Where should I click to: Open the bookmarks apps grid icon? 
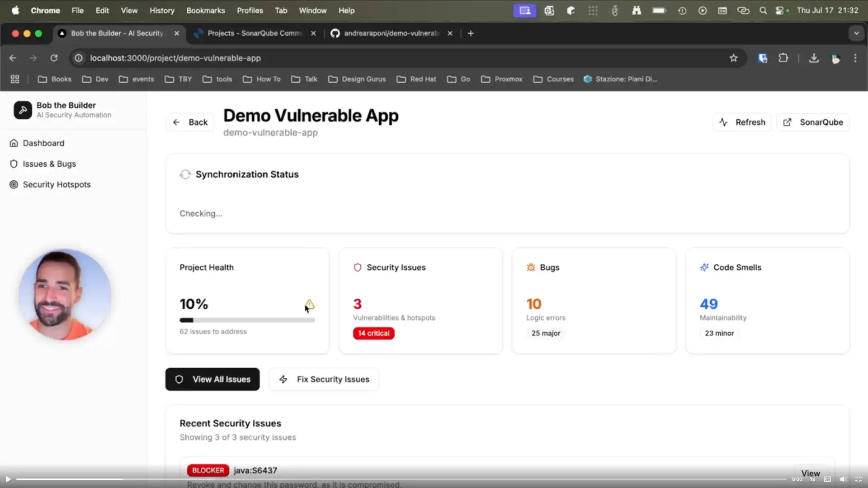pyautogui.click(x=15, y=79)
